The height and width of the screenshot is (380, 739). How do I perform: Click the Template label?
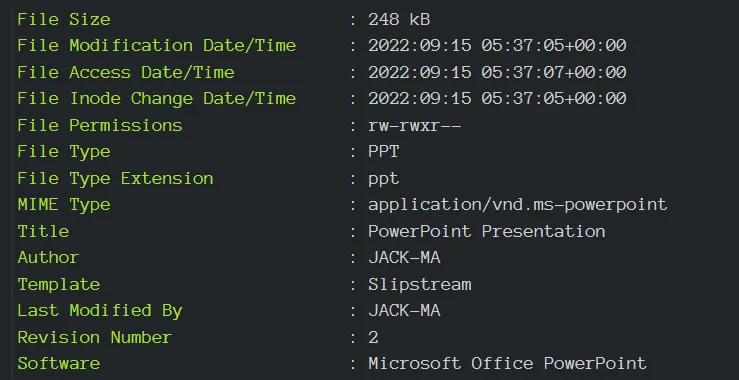pyautogui.click(x=58, y=284)
